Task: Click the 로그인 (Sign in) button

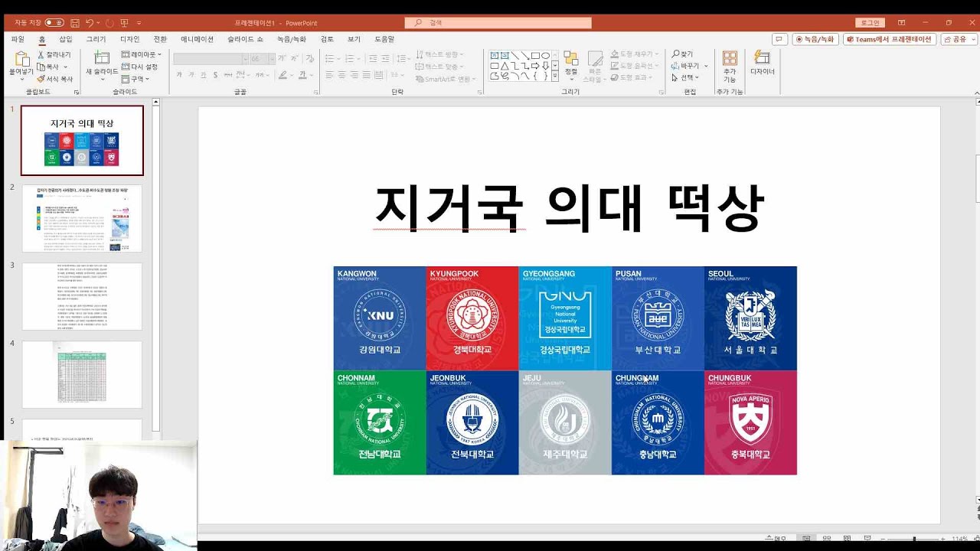Action: [871, 23]
